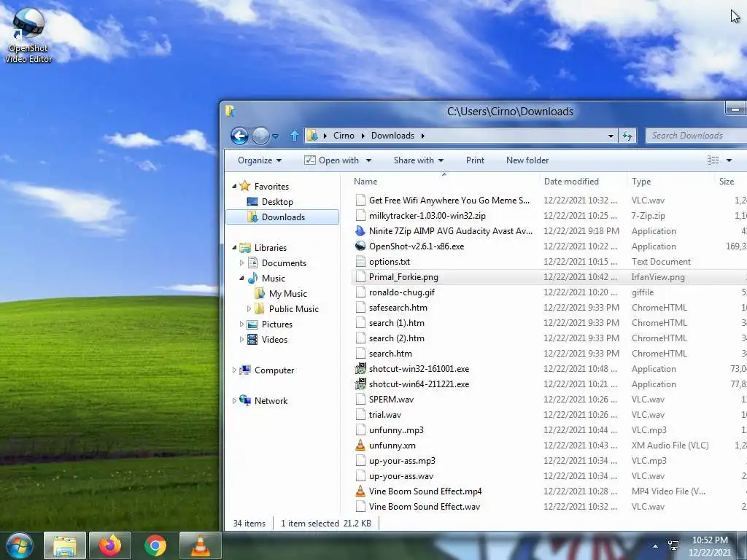Screen dimensions: 747x560
Task: Select the shotcut-win64-211221.exe installer icon
Action: pos(360,384)
